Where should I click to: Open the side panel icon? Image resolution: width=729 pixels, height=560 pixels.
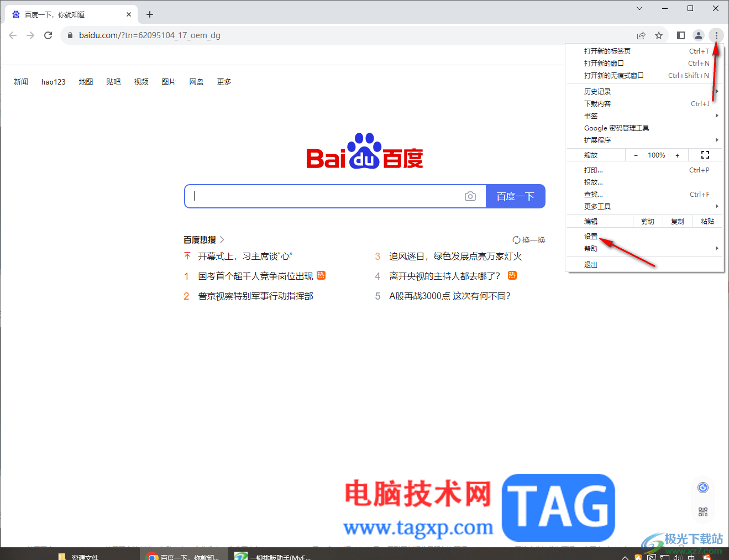681,35
